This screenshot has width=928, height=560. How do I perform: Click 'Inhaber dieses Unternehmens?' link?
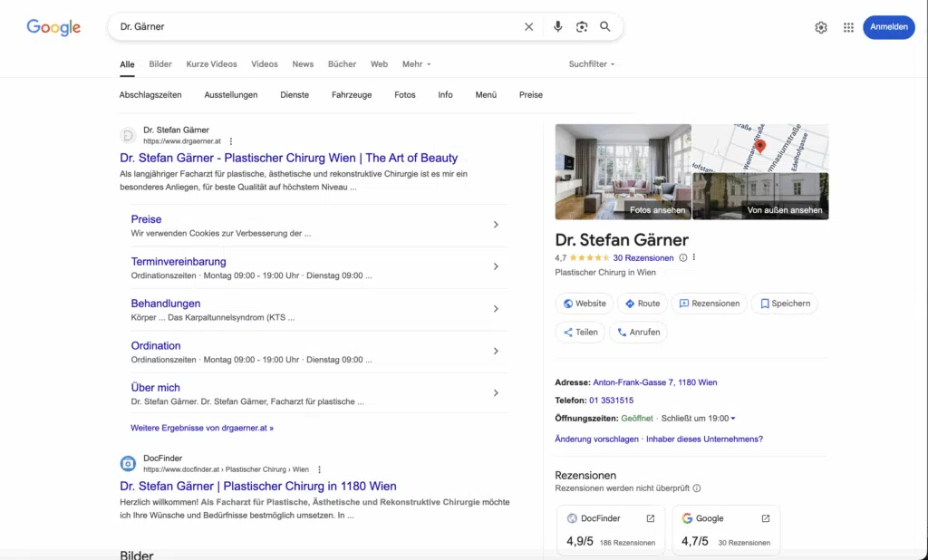pyautogui.click(x=704, y=439)
